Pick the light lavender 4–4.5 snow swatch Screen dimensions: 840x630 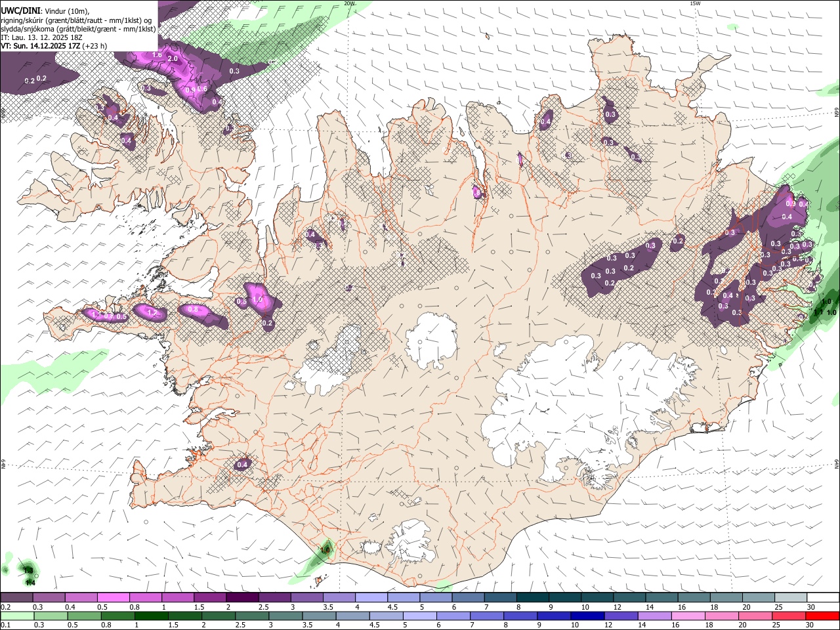[x=370, y=598]
